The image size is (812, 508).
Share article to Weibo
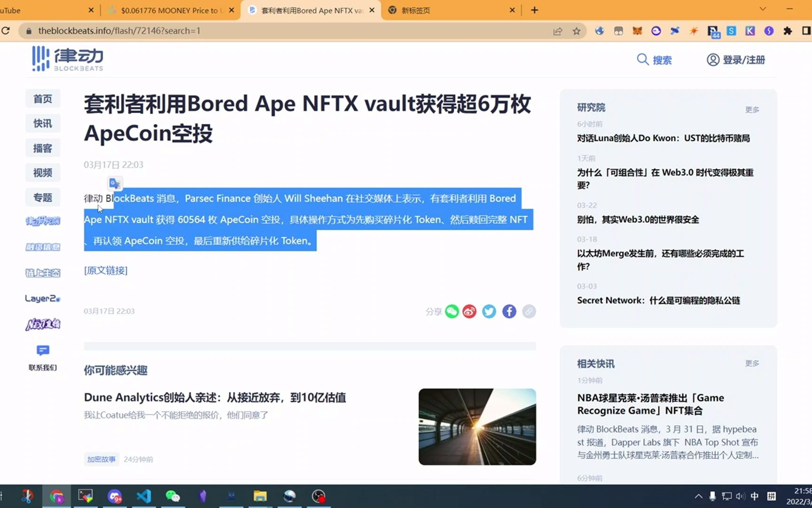click(x=469, y=311)
